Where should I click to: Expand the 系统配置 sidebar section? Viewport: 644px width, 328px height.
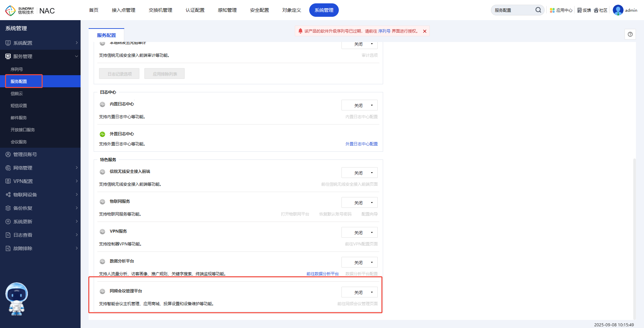click(x=40, y=43)
